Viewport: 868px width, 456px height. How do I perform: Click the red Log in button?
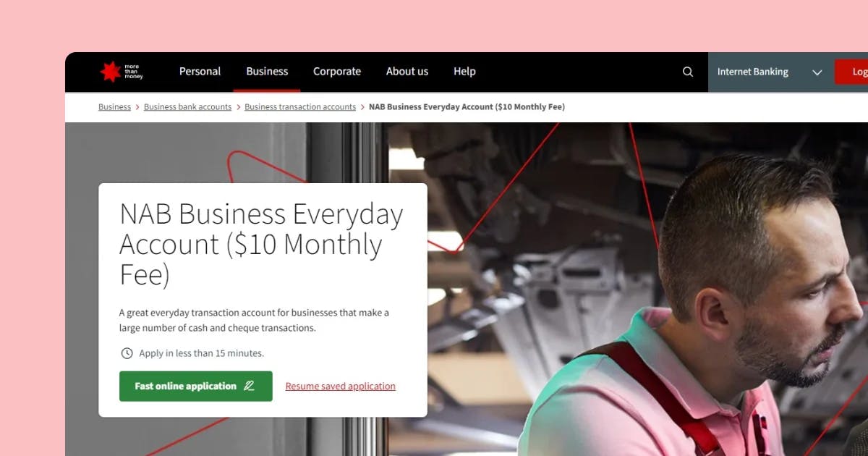click(x=851, y=72)
